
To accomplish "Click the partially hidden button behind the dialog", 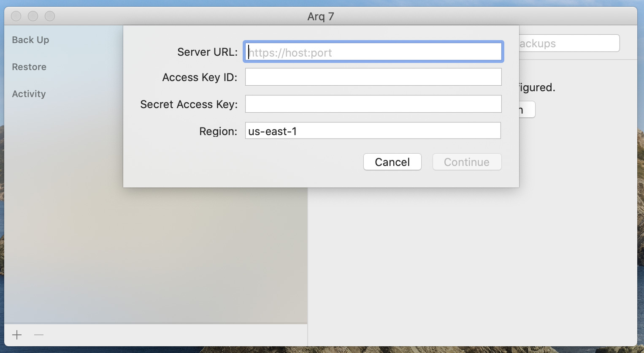I will [x=527, y=110].
